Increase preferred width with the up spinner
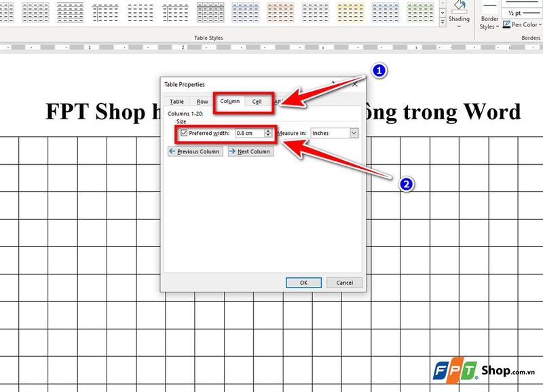The height and width of the screenshot is (392, 543). pos(268,131)
